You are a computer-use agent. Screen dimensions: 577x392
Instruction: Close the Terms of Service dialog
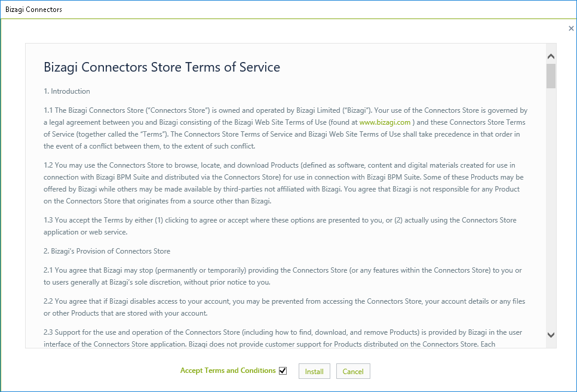click(x=571, y=28)
